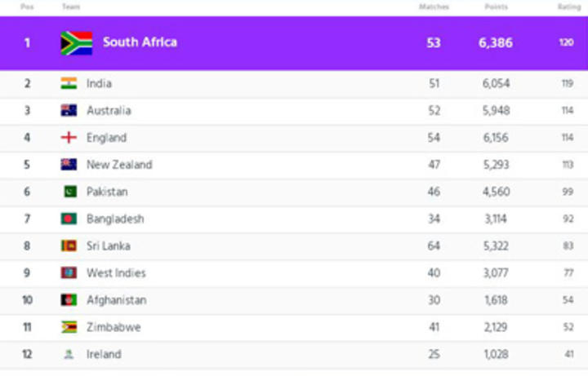Select the Australia flag icon
This screenshot has width=588, height=376.
click(x=69, y=110)
